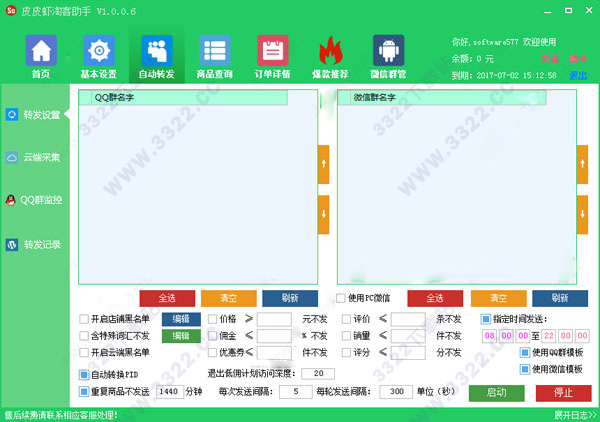Image resolution: width=600 pixels, height=422 pixels.
Task: Click 清空 under QQ group list
Action: click(228, 298)
